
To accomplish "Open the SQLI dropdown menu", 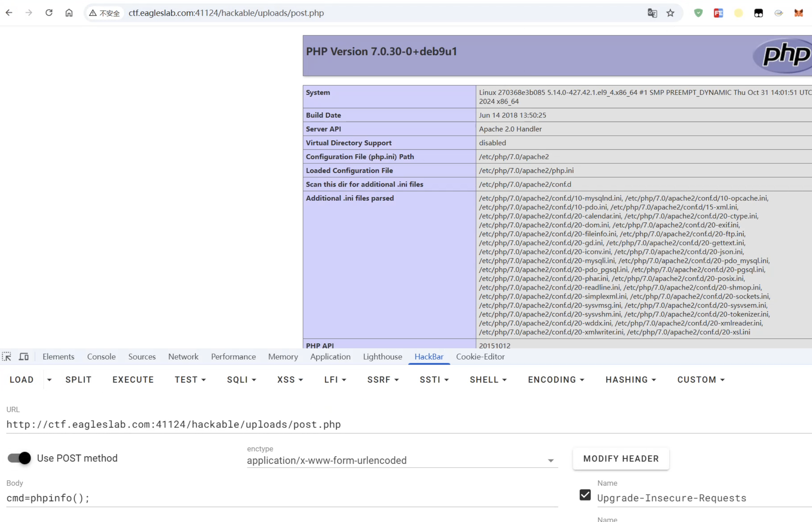I will (241, 380).
